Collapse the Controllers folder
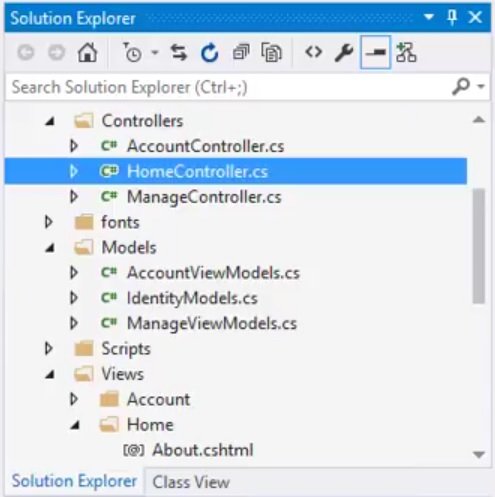 (x=50, y=121)
